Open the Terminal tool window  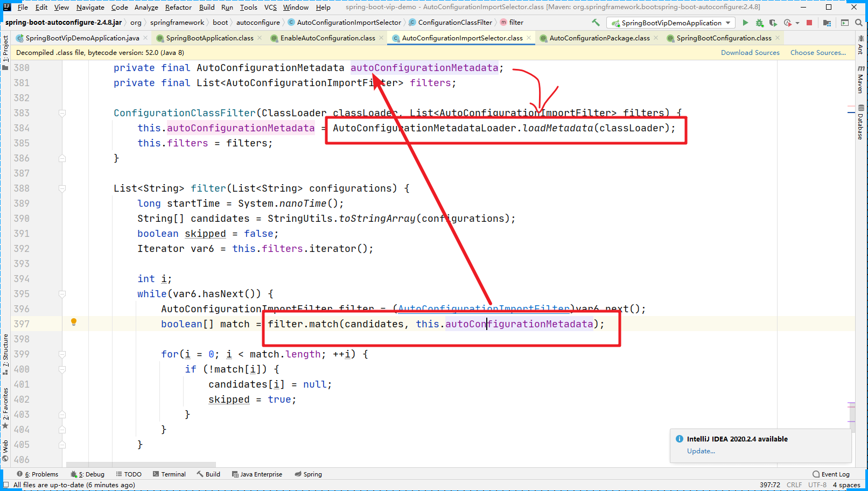tap(169, 474)
